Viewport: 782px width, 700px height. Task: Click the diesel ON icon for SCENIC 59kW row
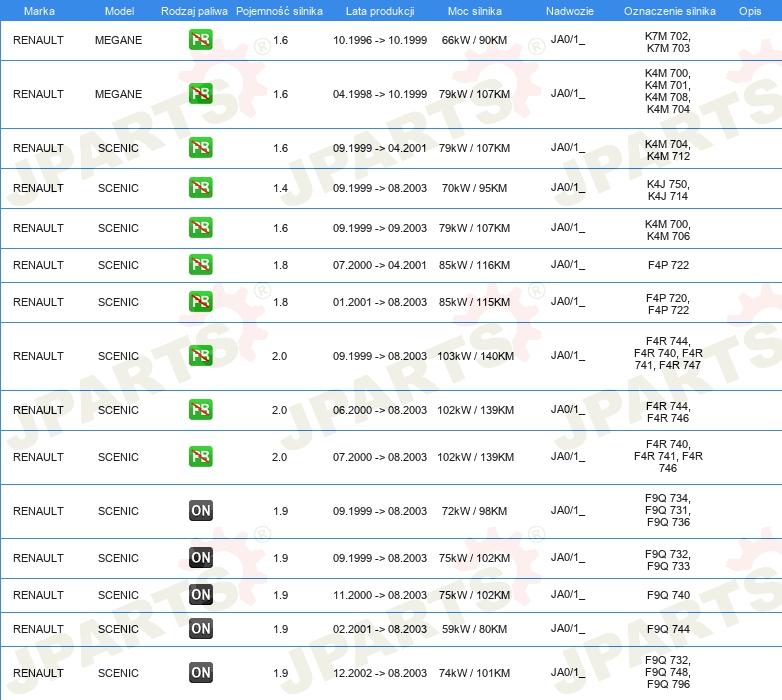(x=200, y=629)
